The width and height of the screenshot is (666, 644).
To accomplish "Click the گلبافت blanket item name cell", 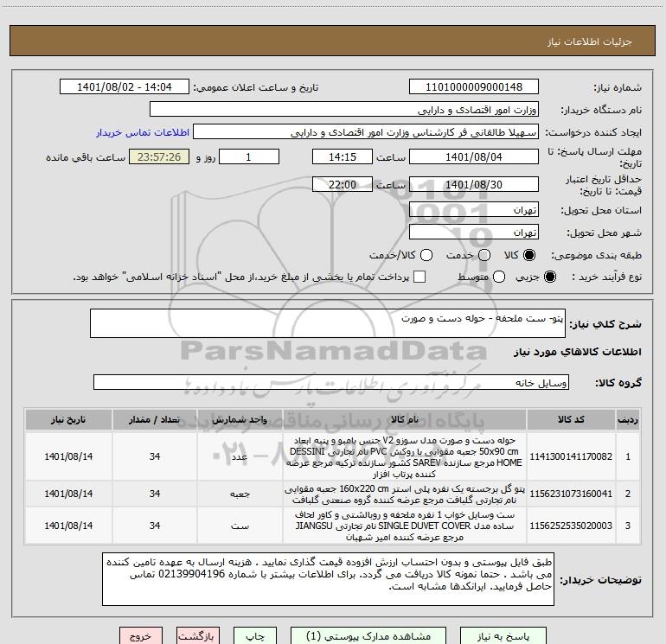I will click(x=405, y=494).
